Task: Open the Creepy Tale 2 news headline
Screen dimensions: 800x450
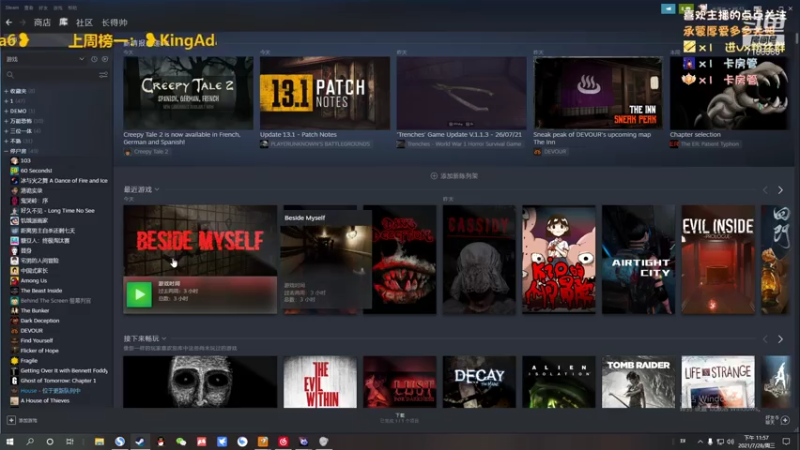Action: pos(182,138)
